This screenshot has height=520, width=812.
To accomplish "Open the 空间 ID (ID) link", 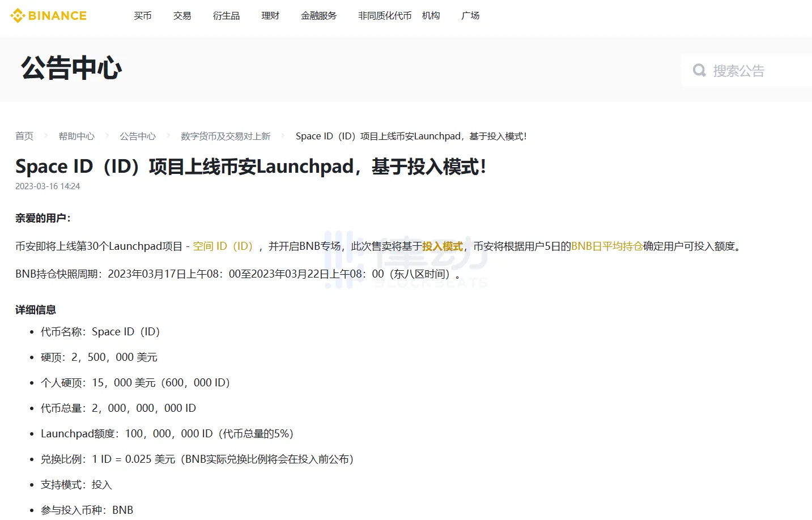I will [x=223, y=246].
